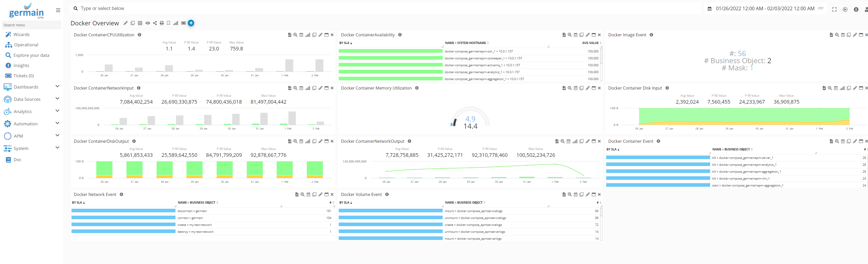Zoom into the Docker ContainerNetworkInput chart
Viewport: 868px width, 264px height.
click(x=295, y=88)
